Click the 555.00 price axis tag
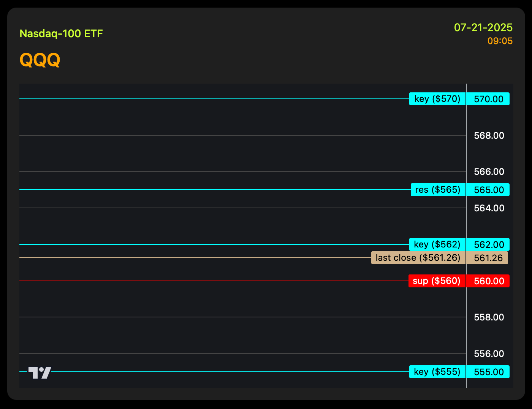 coord(488,372)
